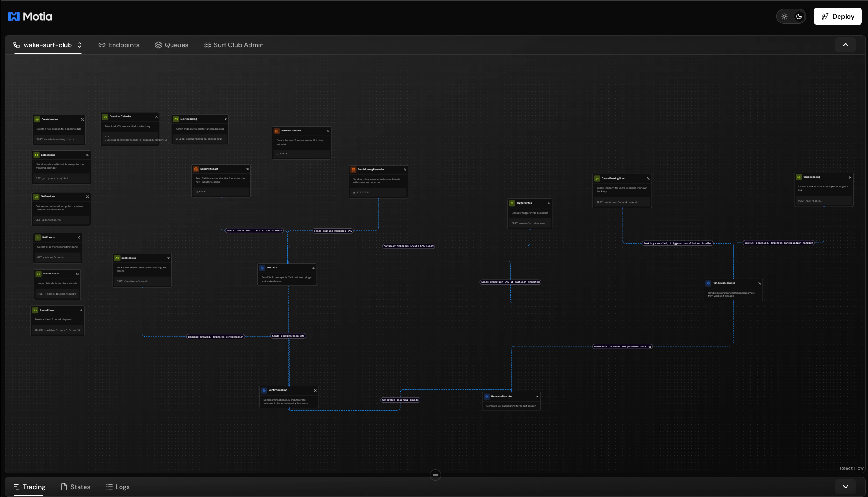The width and height of the screenshot is (868, 497).
Task: Click the panel resize handle at bottom center
Action: click(435, 475)
